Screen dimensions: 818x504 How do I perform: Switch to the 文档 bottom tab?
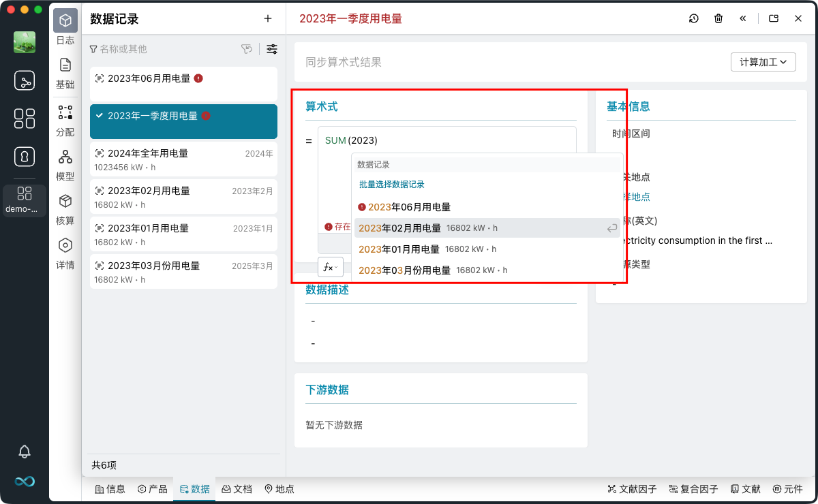tap(237, 489)
